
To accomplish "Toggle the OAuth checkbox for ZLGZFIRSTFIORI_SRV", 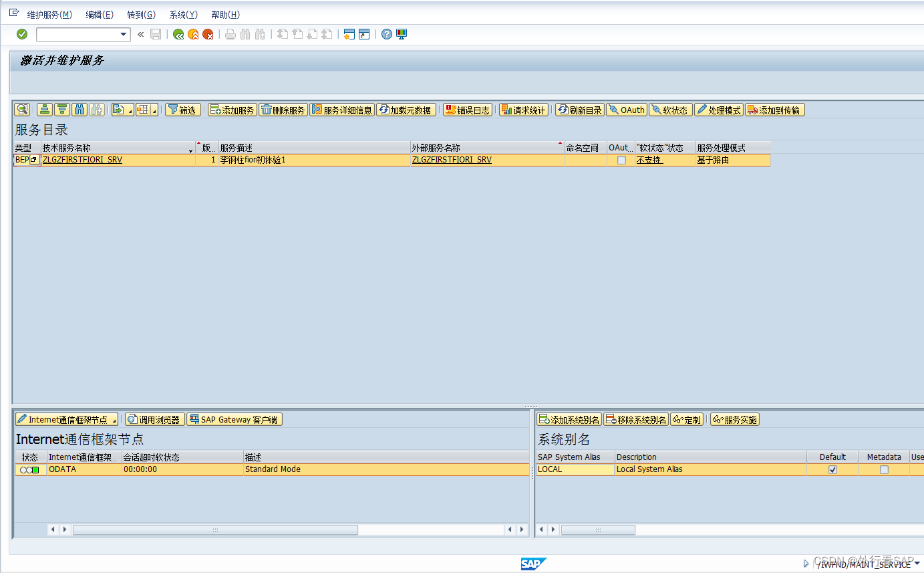I will click(x=621, y=160).
